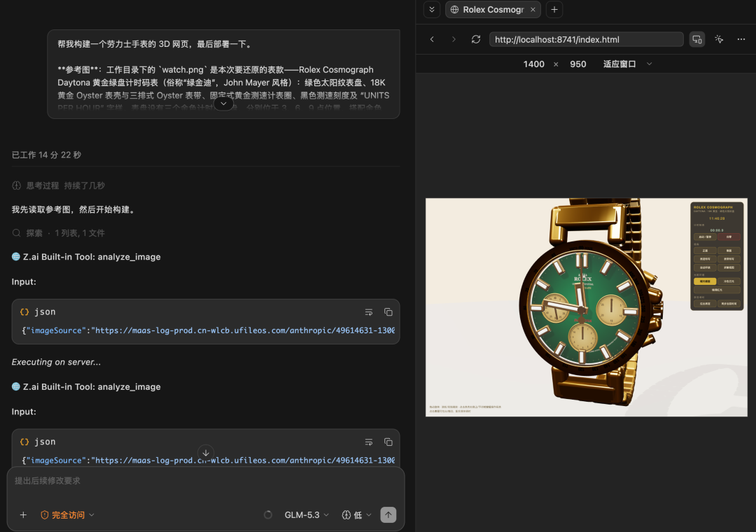
Task: Open the 完全访问 permission dropdown
Action: 67,515
